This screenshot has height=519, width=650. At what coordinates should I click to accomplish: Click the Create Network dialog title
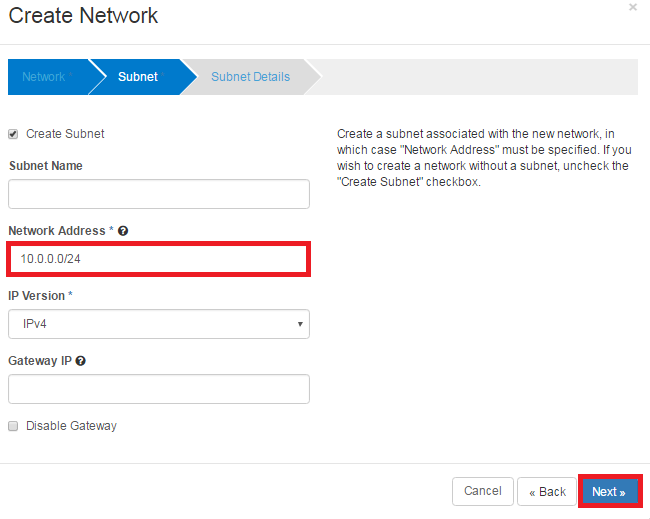[83, 16]
